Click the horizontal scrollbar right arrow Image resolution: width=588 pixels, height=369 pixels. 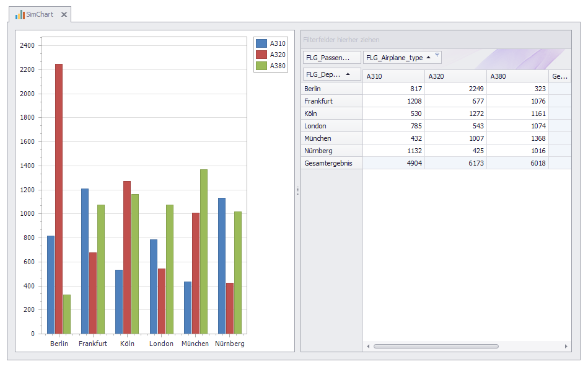[566, 346]
